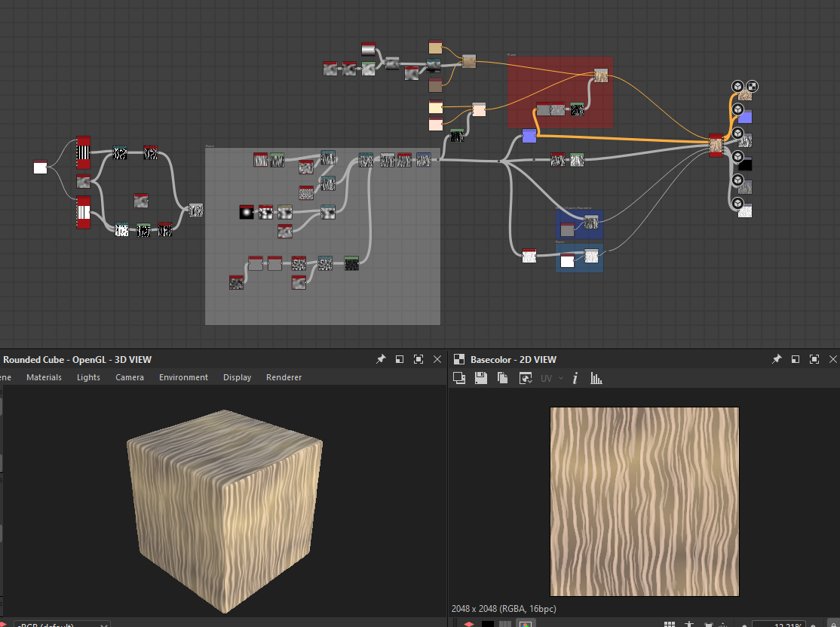Toggle the grid icon in 2D view footer
The height and width of the screenshot is (627, 840).
(670, 625)
